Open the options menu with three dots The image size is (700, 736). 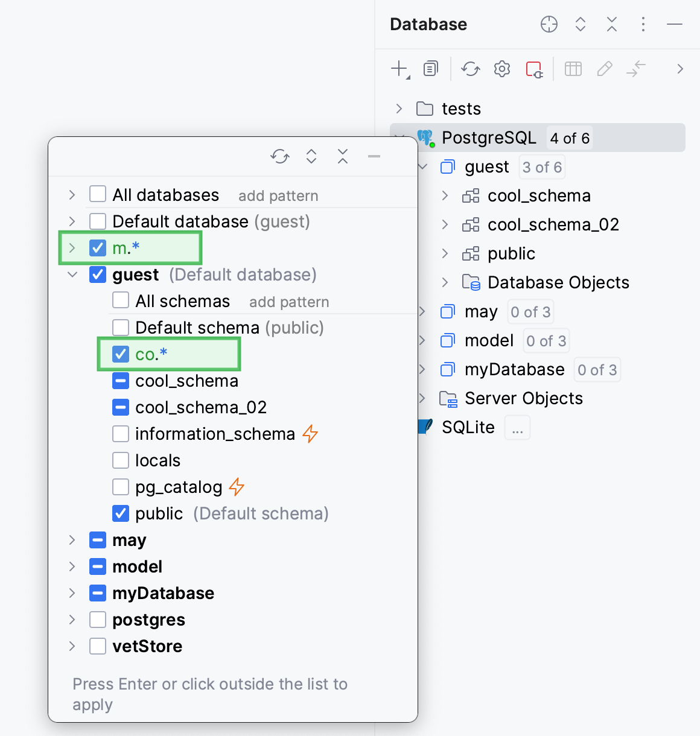pyautogui.click(x=643, y=24)
